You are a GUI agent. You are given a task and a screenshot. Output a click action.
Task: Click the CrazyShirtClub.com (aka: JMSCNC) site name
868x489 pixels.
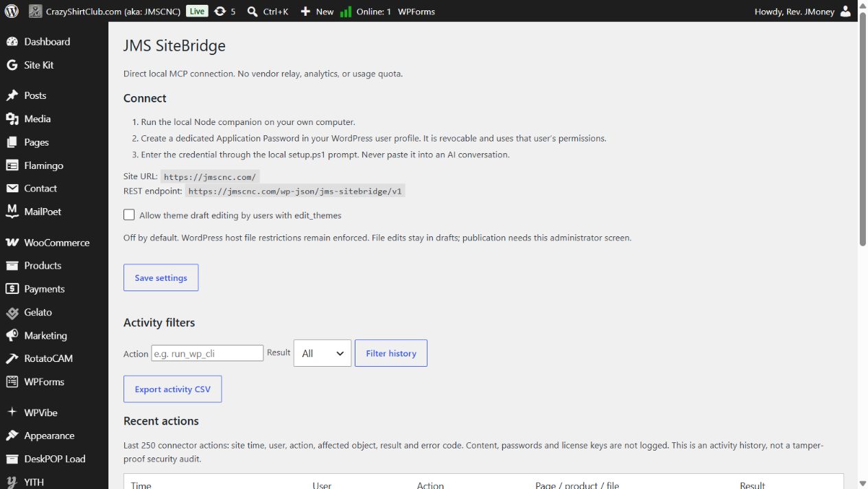(x=113, y=11)
